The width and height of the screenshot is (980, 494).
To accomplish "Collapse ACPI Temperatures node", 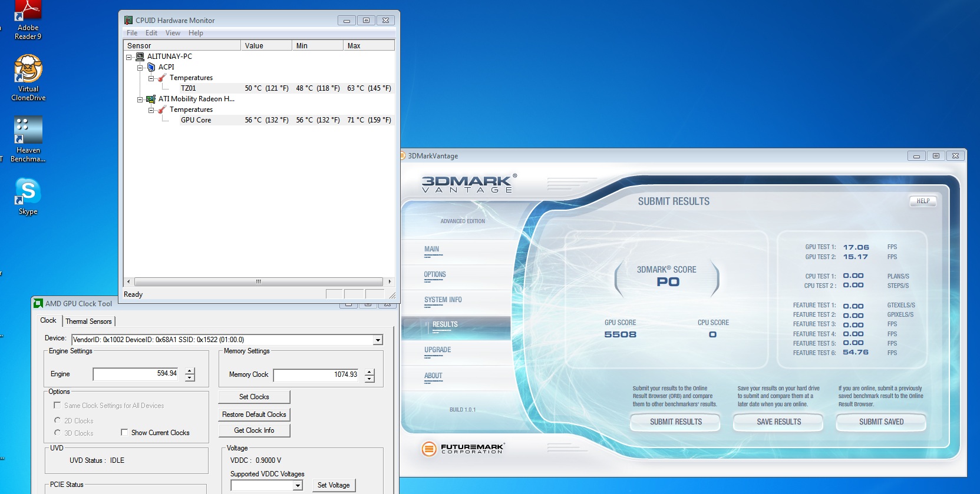I will (151, 78).
